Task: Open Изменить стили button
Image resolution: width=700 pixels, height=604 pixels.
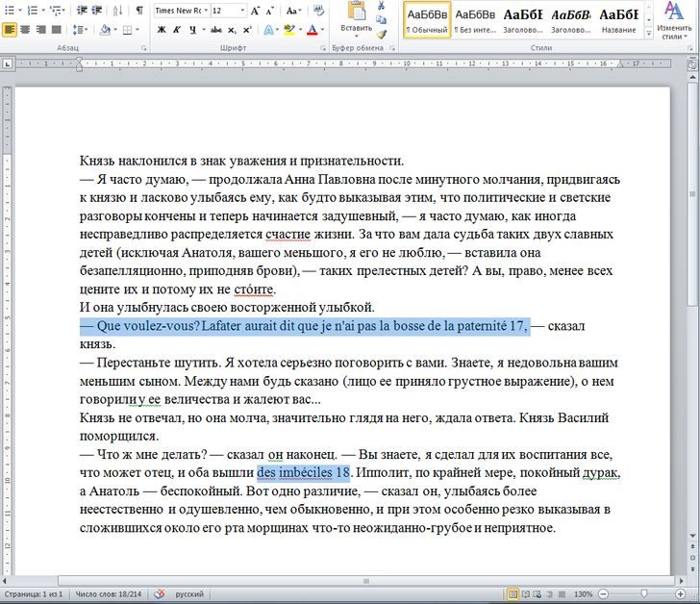Action: (674, 21)
